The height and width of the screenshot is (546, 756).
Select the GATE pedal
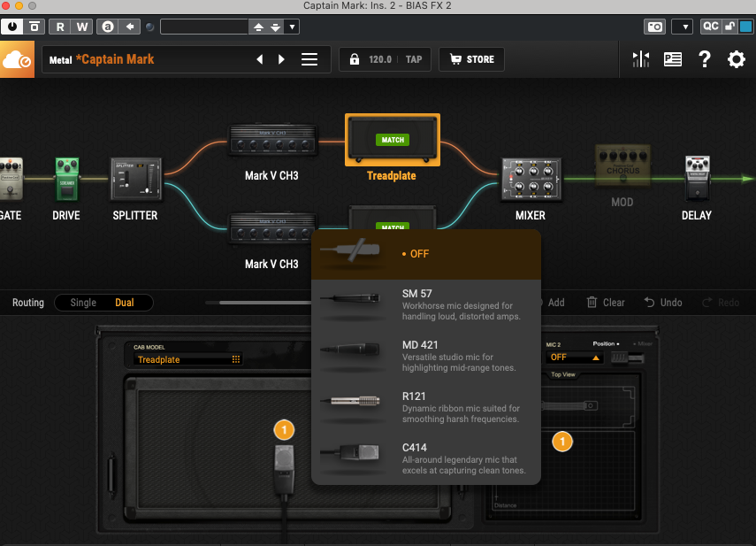click(x=11, y=179)
